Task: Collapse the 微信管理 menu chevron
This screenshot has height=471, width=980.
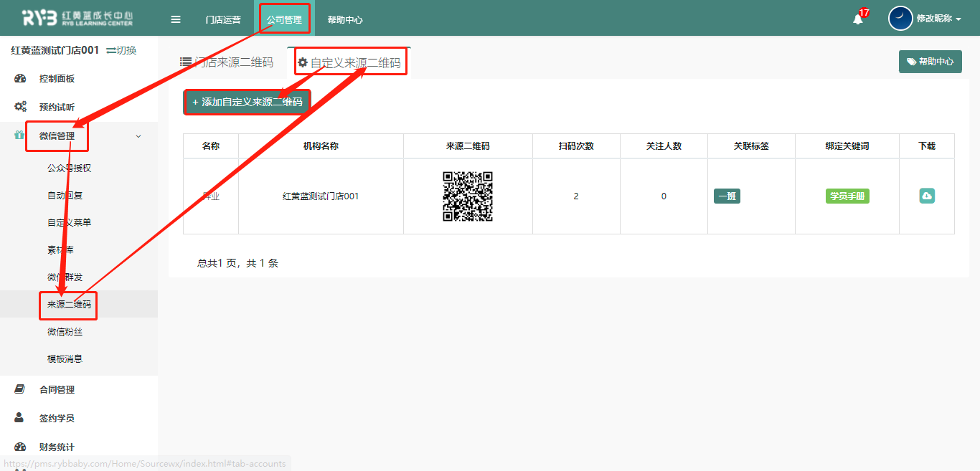Action: (138, 136)
